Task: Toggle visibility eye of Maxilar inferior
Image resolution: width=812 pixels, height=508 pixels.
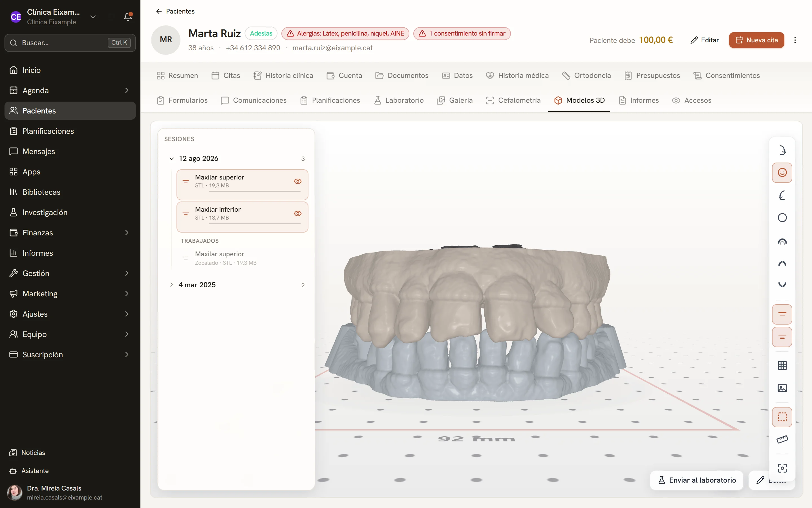Action: [x=298, y=214]
